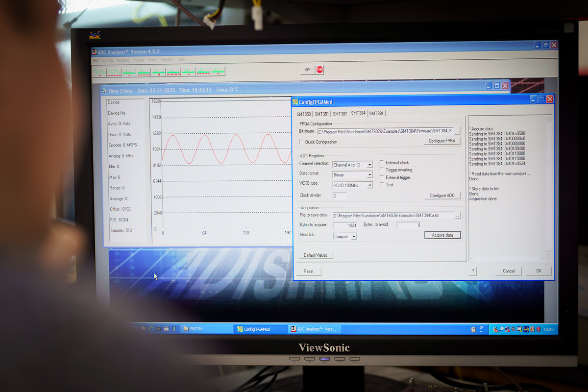
Task: Open the SMT384 taskbar button
Action: point(208,329)
